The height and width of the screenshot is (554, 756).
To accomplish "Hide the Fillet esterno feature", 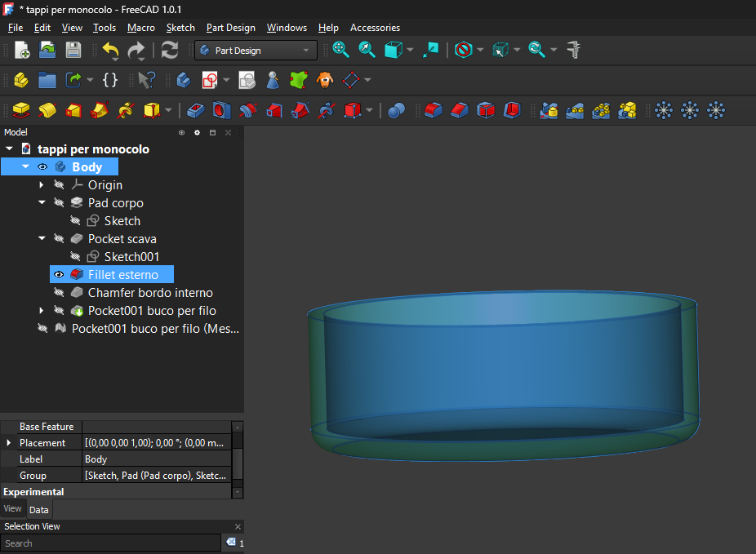I will 59,275.
